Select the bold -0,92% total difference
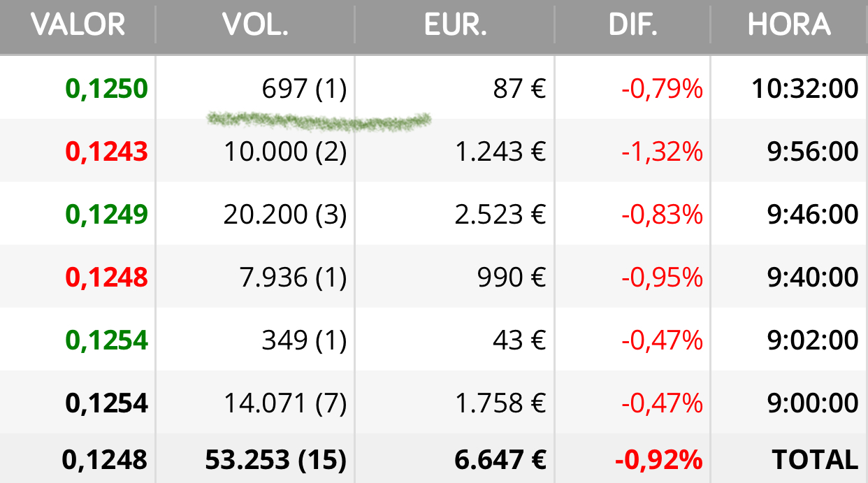Image resolution: width=868 pixels, height=483 pixels. click(658, 459)
